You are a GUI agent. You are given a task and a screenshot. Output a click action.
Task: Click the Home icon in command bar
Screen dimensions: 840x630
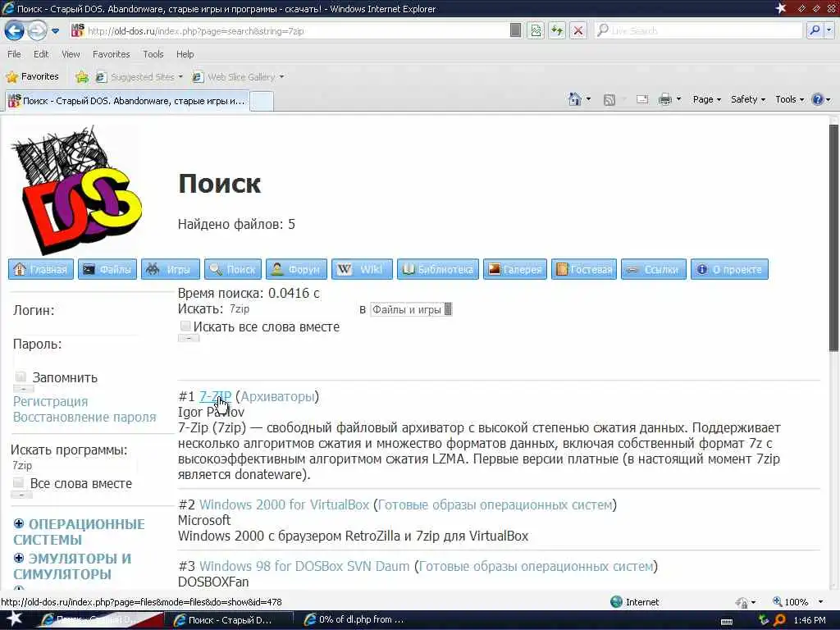pyautogui.click(x=575, y=99)
